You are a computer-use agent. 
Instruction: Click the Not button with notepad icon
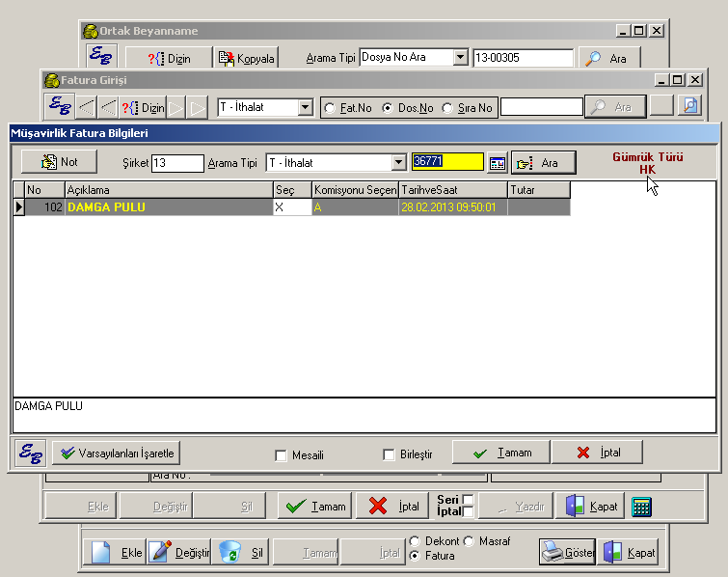(59, 162)
